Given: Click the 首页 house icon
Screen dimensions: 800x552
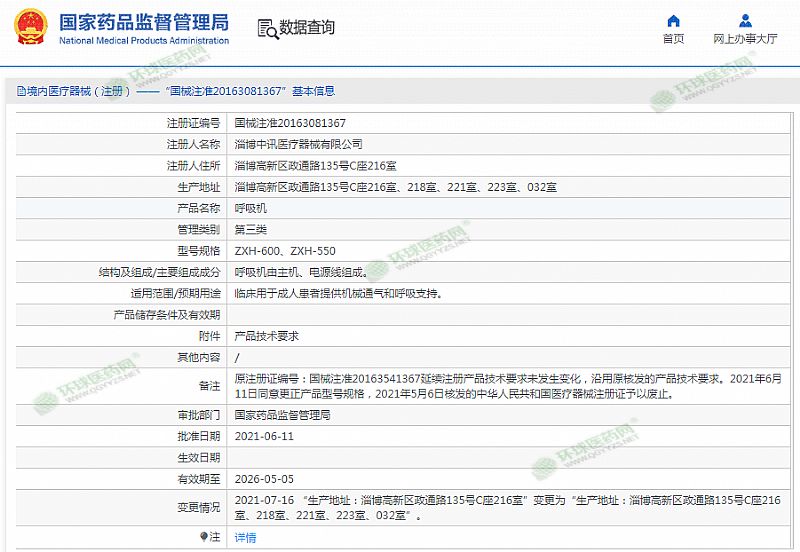Looking at the screenshot, I should [x=673, y=20].
